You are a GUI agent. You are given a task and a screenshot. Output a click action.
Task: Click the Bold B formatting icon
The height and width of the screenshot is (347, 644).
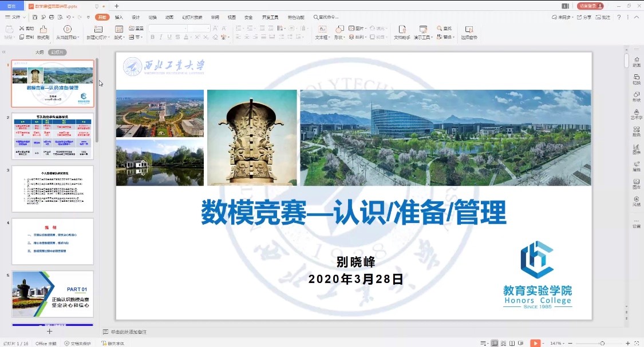152,37
